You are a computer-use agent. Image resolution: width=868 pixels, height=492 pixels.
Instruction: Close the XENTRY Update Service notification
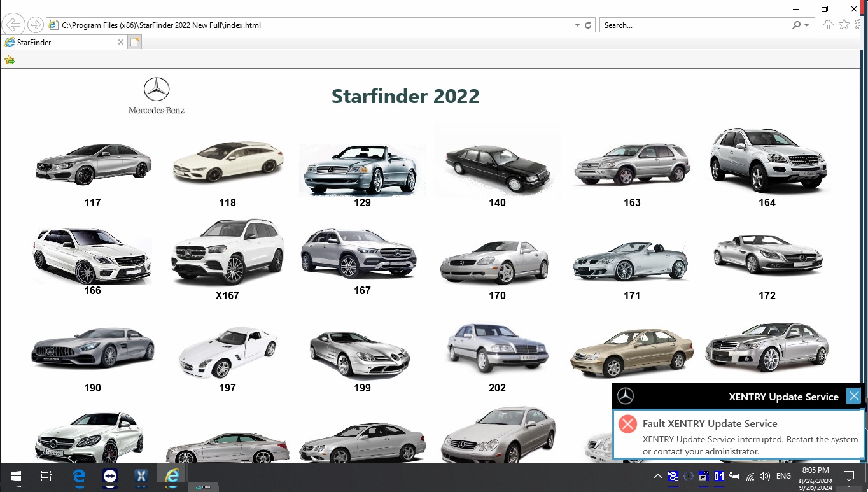click(853, 396)
